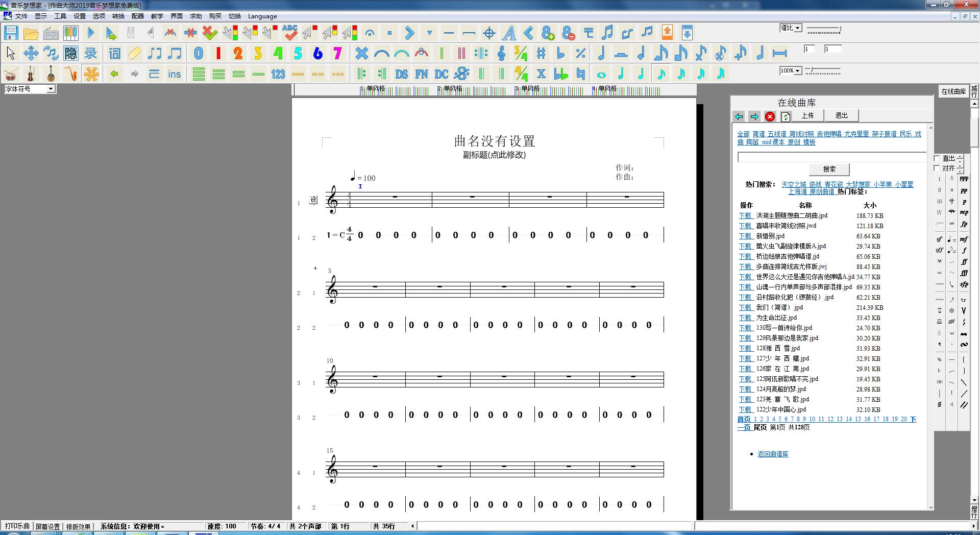
Task: Click the treble clef toolbar icon
Action: click(501, 53)
